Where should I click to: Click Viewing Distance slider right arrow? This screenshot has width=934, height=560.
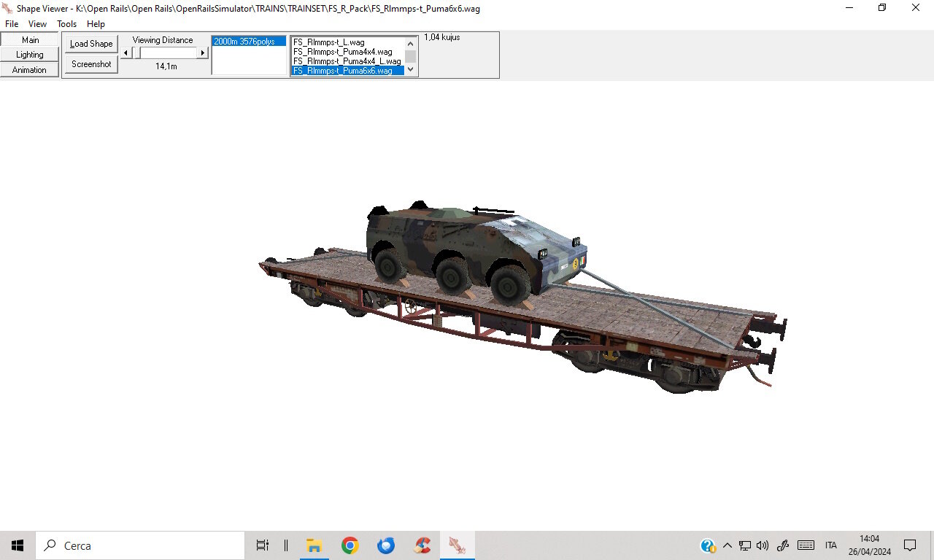[x=203, y=53]
